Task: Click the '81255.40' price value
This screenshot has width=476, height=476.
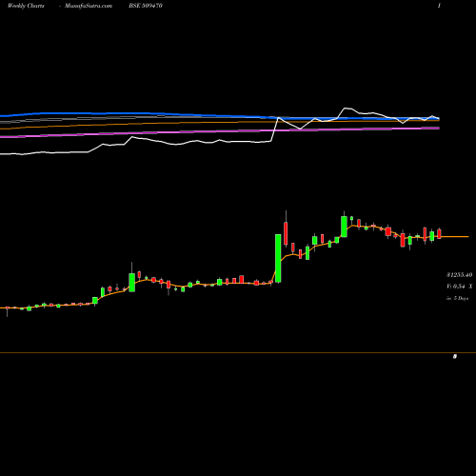Action: point(459,275)
